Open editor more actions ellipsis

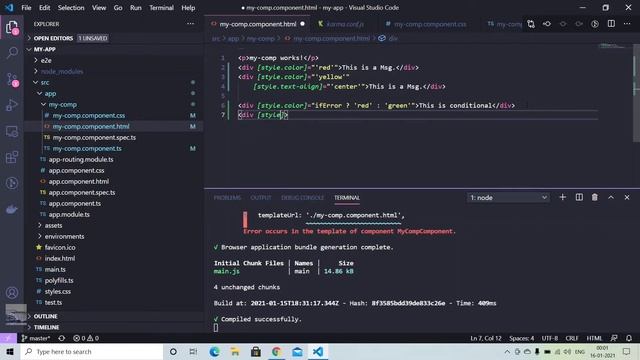pyautogui.click(x=627, y=24)
